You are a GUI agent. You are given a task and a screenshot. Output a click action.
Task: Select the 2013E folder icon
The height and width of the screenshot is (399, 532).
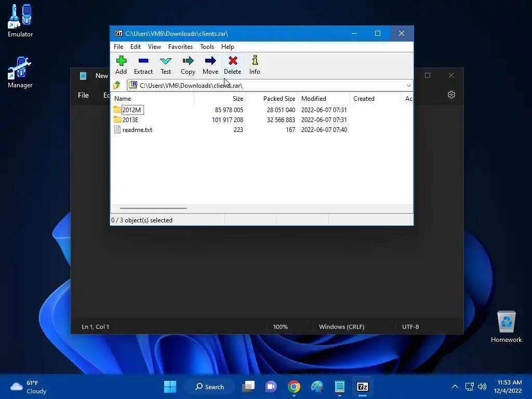(117, 119)
